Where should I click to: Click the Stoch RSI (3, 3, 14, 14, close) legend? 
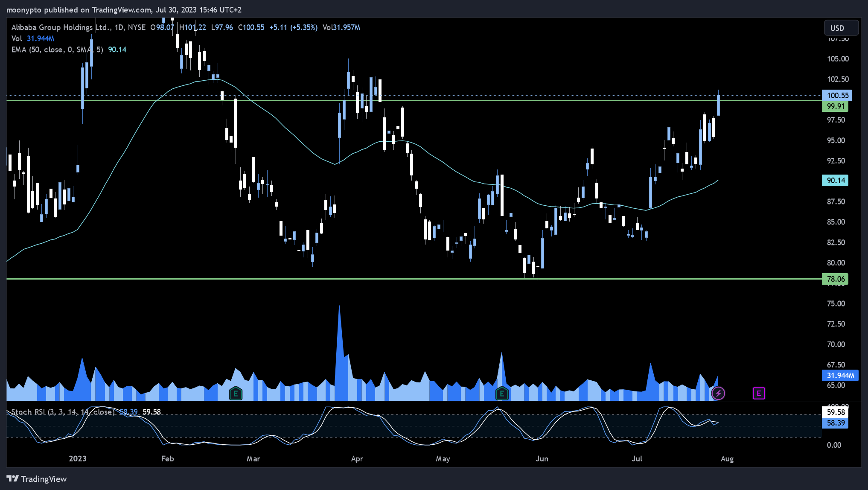click(x=63, y=412)
